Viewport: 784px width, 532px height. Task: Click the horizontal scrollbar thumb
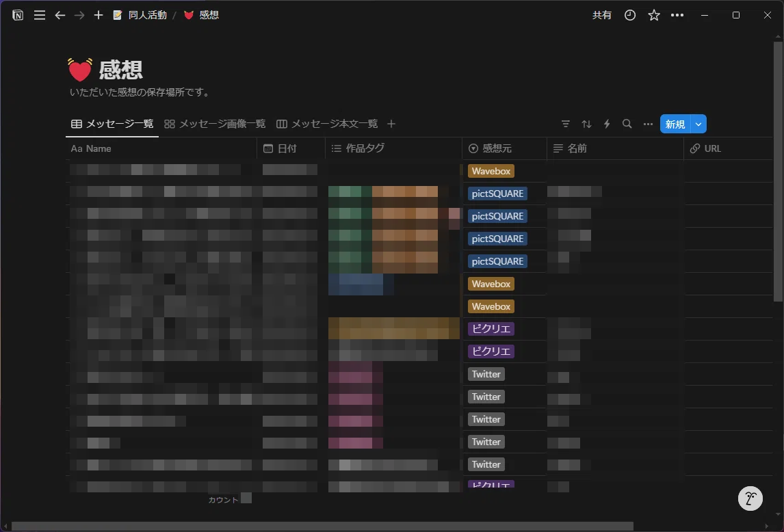coord(322,527)
